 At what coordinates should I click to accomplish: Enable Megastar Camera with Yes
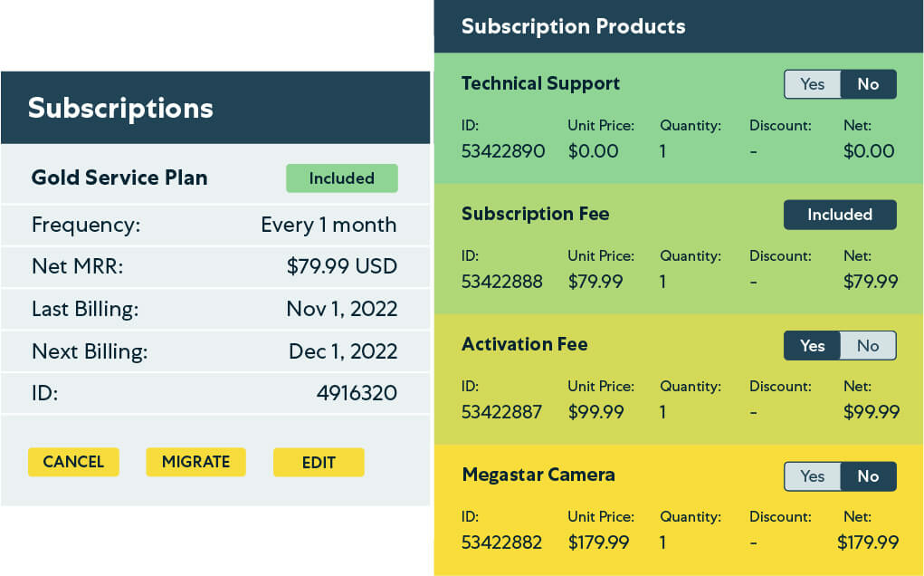coord(813,475)
